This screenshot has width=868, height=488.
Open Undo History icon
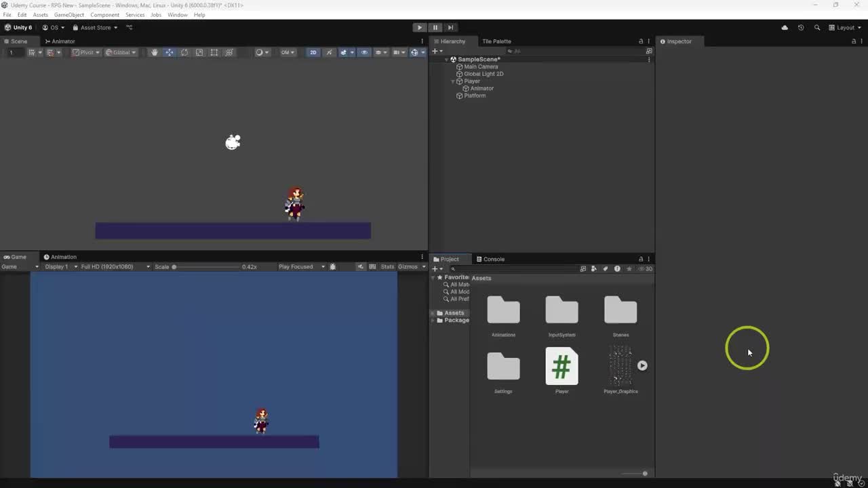[x=801, y=28]
